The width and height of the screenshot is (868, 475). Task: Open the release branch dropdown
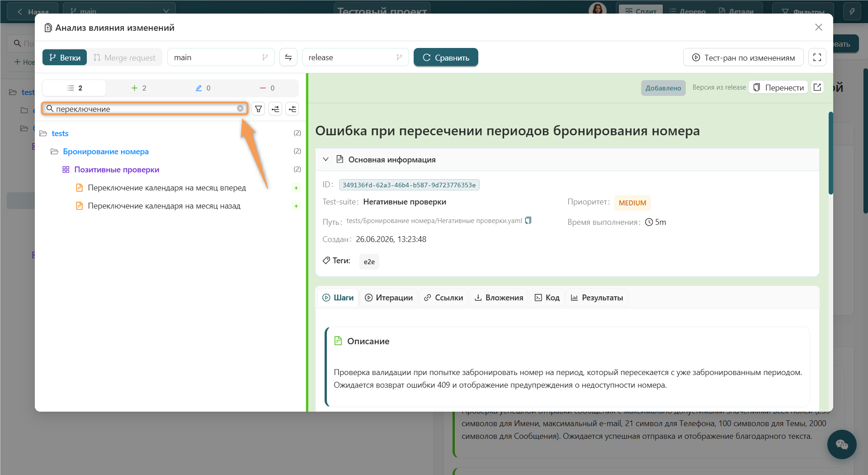355,57
